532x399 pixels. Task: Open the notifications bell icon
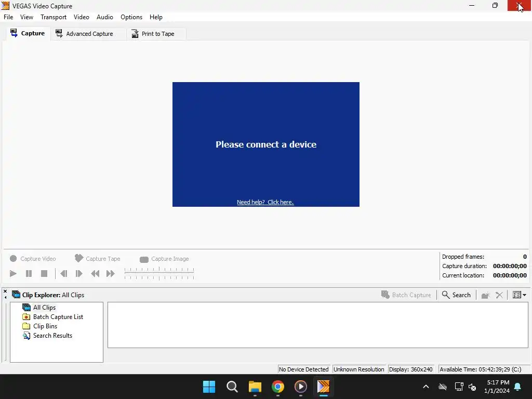518,387
